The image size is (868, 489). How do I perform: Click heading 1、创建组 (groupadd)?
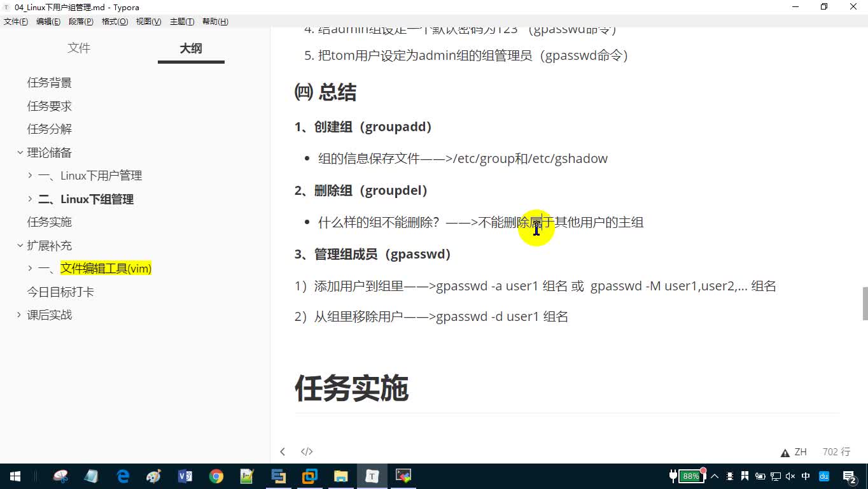click(363, 127)
